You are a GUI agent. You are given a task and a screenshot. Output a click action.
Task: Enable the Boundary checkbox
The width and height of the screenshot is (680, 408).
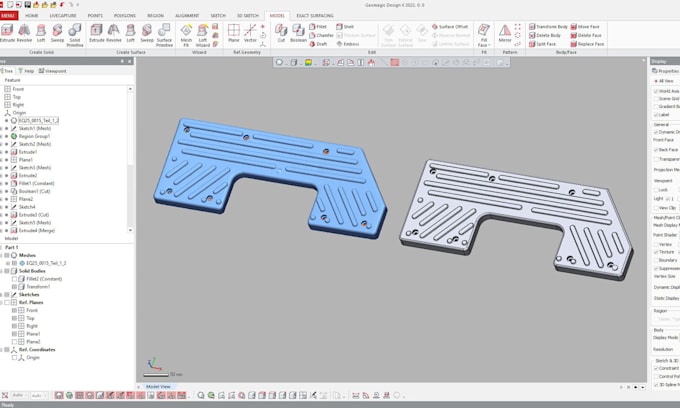656,260
